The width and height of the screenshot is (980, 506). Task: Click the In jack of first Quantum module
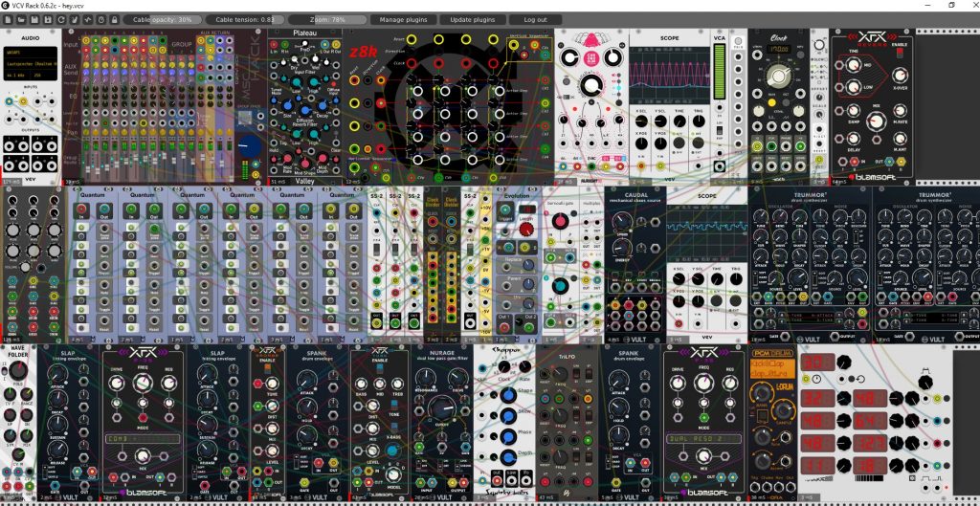(x=82, y=210)
